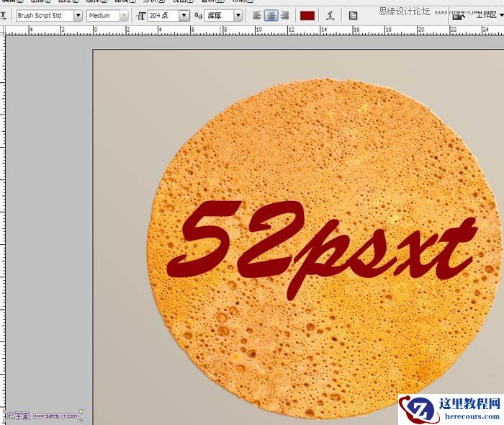The width and height of the screenshot is (504, 425).
Task: Click the font size icon
Action: [141, 16]
